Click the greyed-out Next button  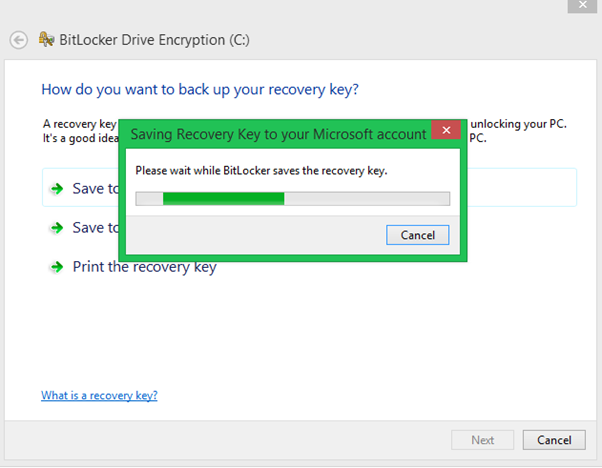(483, 440)
